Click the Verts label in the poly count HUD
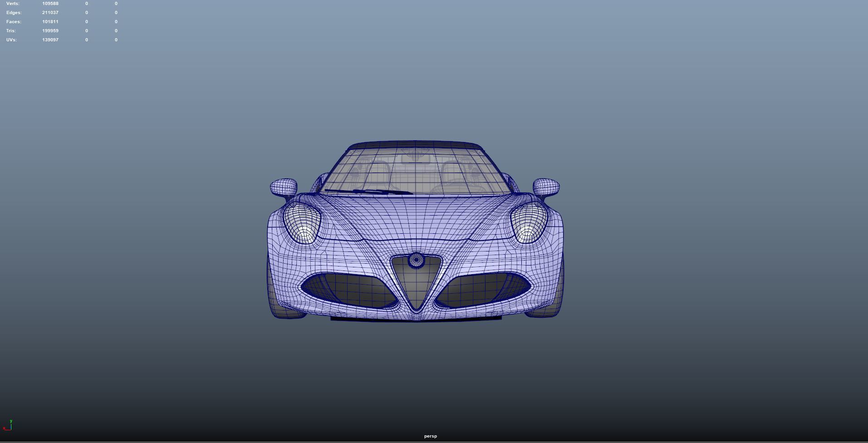The width and height of the screenshot is (868, 443). point(13,4)
